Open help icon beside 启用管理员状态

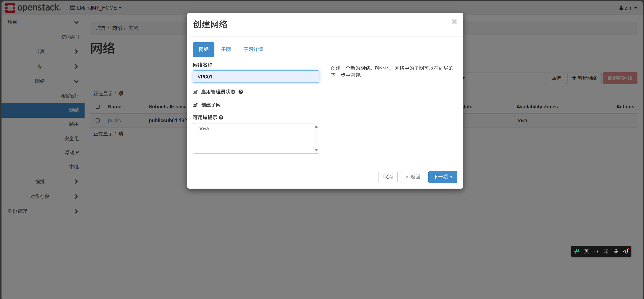point(241,92)
